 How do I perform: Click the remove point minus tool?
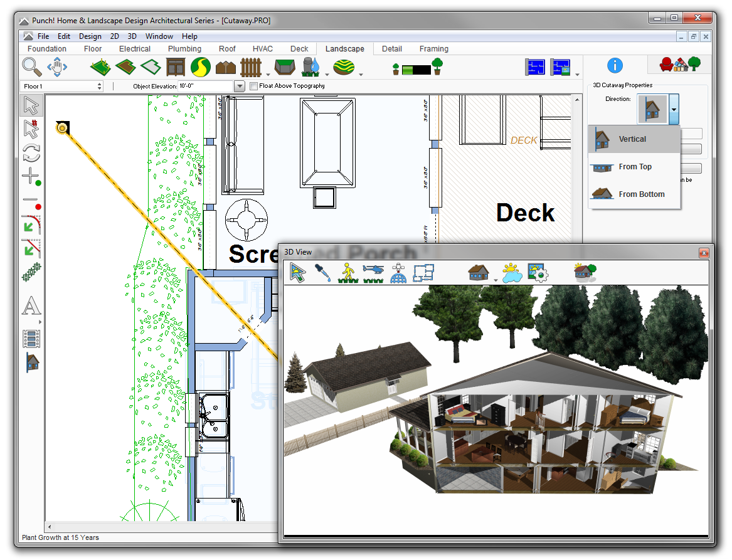(x=31, y=202)
